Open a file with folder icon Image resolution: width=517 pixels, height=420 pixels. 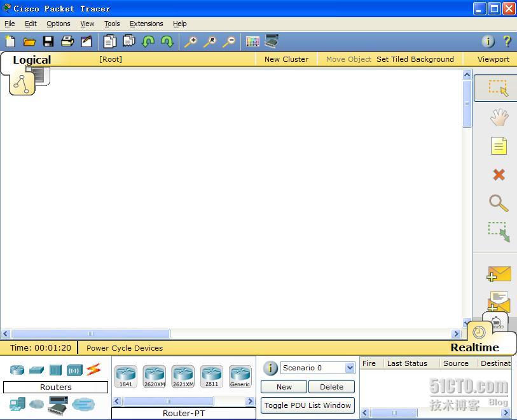29,42
